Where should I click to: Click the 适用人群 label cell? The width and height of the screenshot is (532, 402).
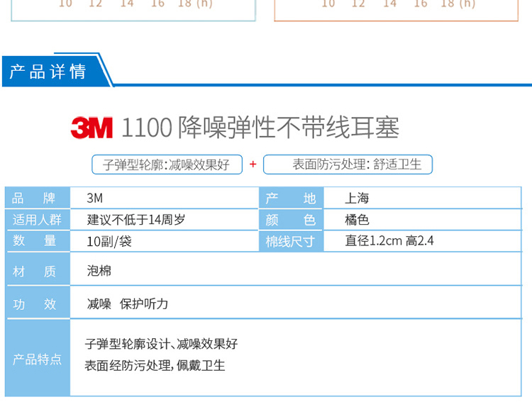click(x=38, y=220)
